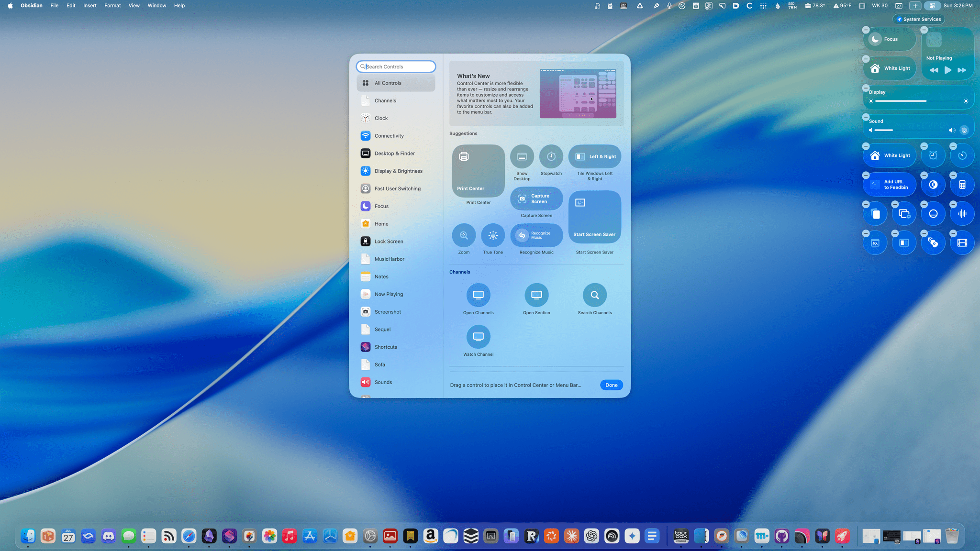The height and width of the screenshot is (551, 980).
Task: Click the display settings gear control
Action: (904, 214)
